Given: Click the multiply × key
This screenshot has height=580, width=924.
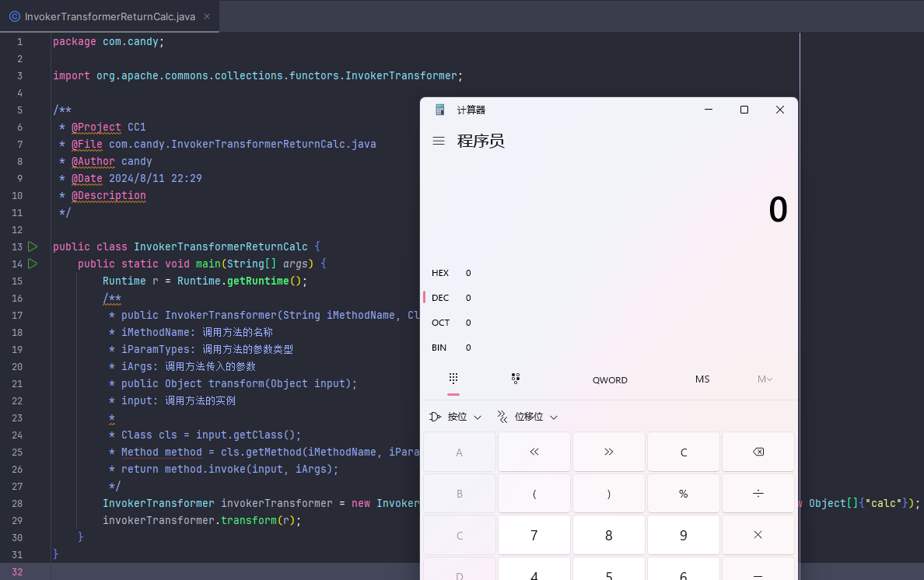Looking at the screenshot, I should [758, 535].
